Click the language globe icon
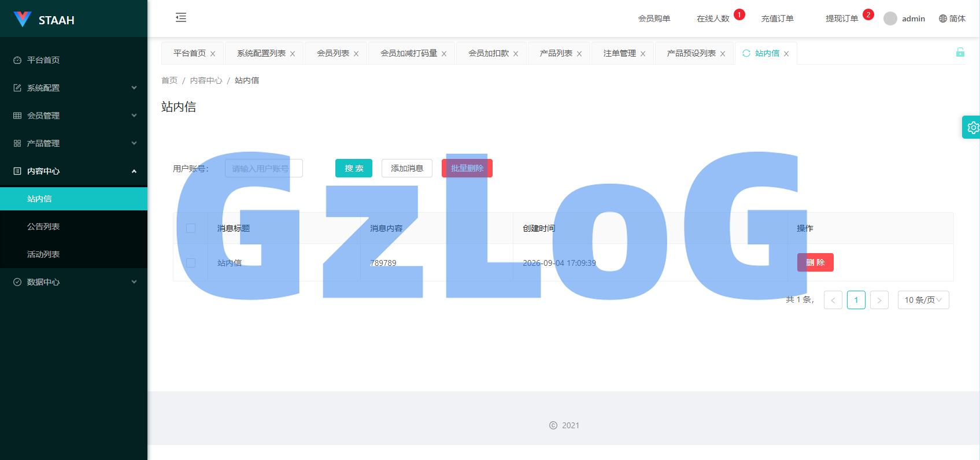The width and height of the screenshot is (980, 460). [943, 18]
